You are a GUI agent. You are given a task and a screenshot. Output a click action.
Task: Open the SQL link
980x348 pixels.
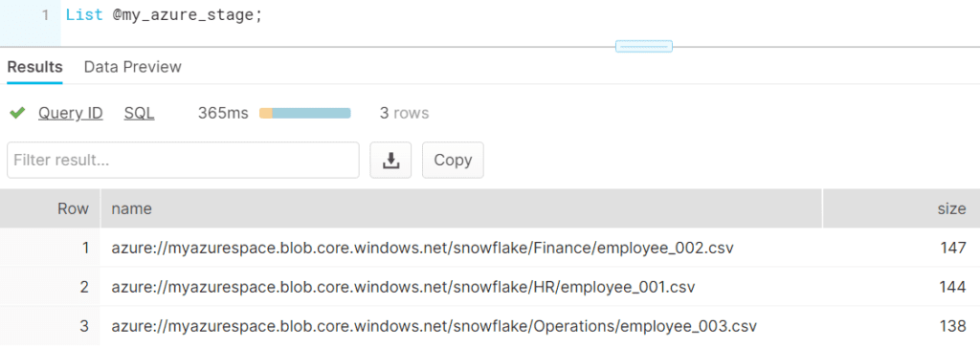point(140,113)
